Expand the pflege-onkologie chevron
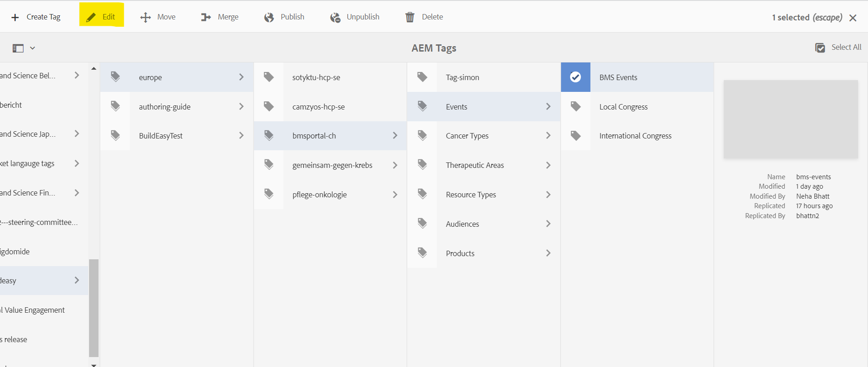 pyautogui.click(x=395, y=195)
